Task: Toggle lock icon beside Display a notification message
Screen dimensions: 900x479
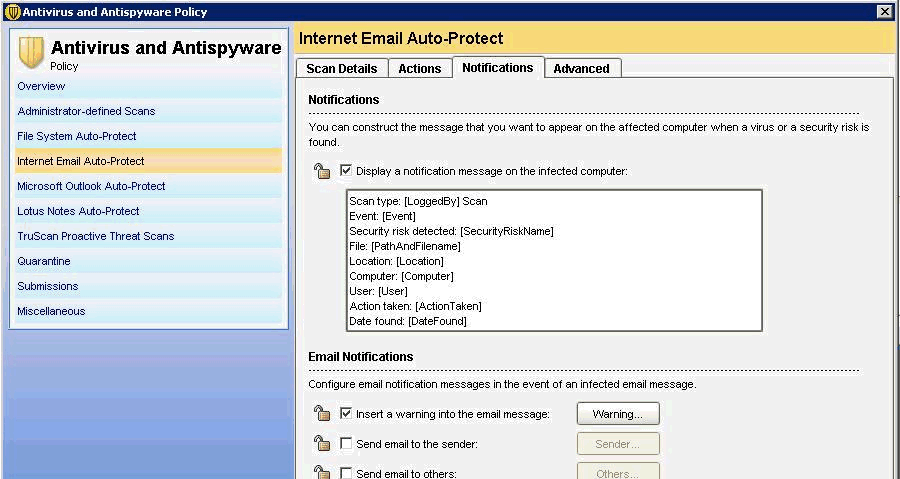Action: [322, 171]
